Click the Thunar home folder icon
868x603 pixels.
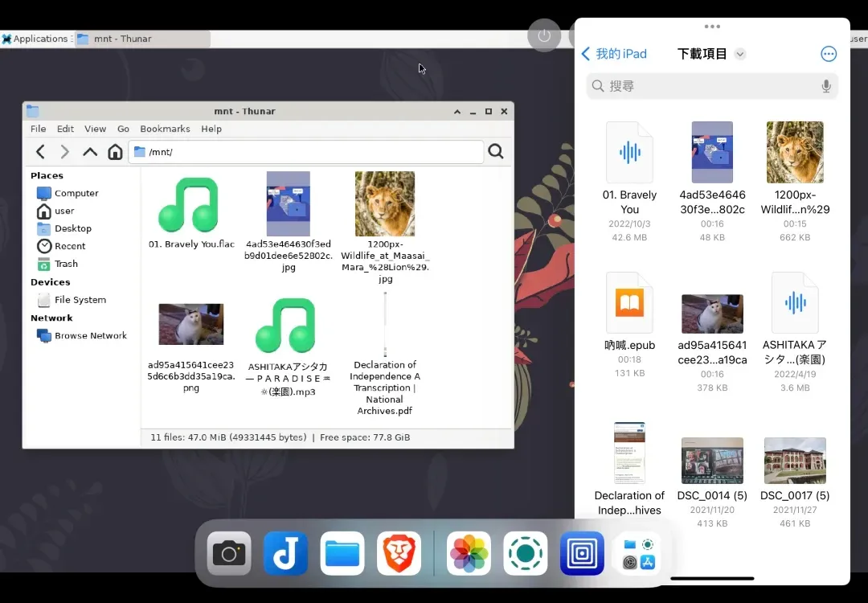tap(115, 152)
